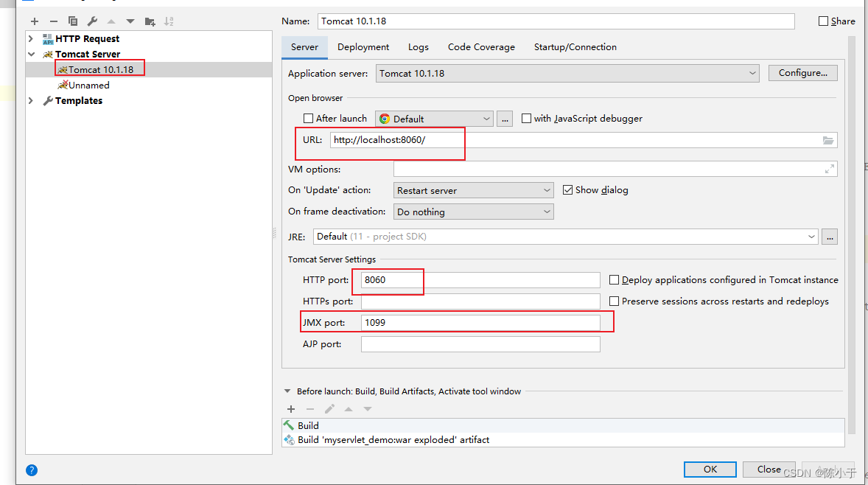Open the Help button at bottom left
The image size is (868, 485).
pos(31,470)
